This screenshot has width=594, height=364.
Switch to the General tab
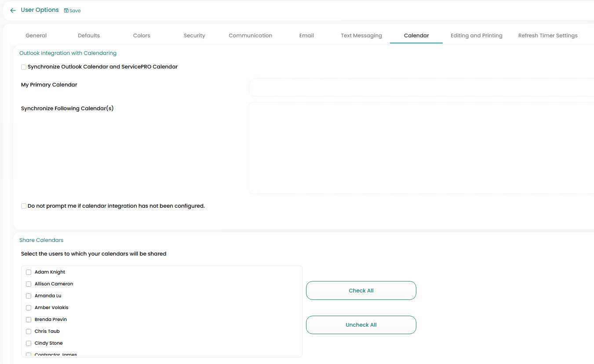pyautogui.click(x=36, y=36)
